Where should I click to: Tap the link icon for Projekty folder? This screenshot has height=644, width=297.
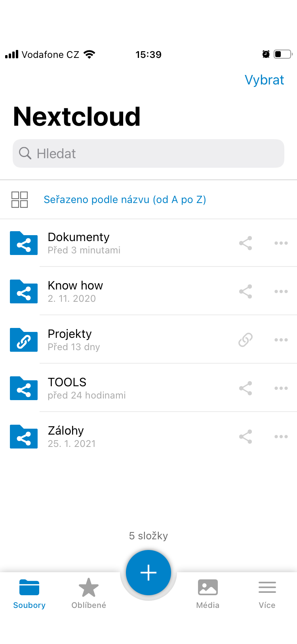[x=246, y=340]
